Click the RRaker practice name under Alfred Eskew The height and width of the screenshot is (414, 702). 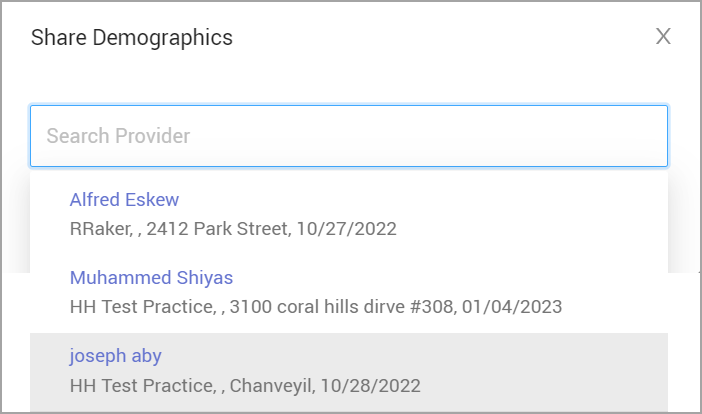tap(98, 229)
